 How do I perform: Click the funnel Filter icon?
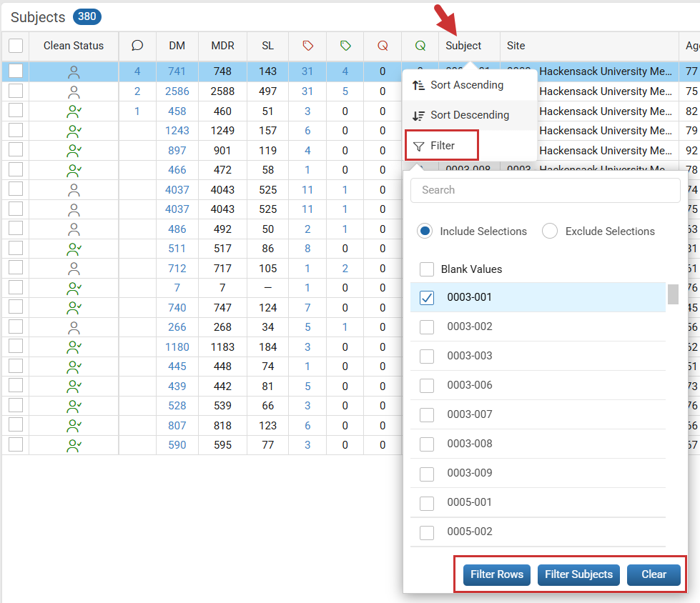pos(418,146)
